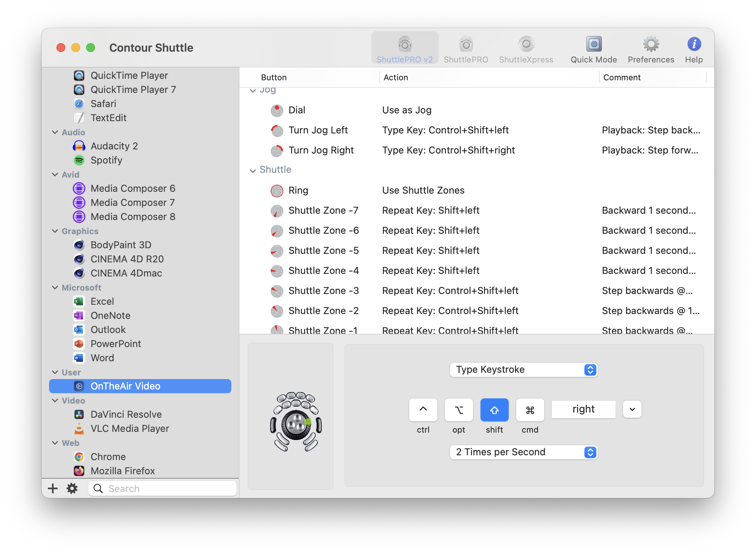The width and height of the screenshot is (756, 553).
Task: Click the Comment column header
Action: pos(653,77)
